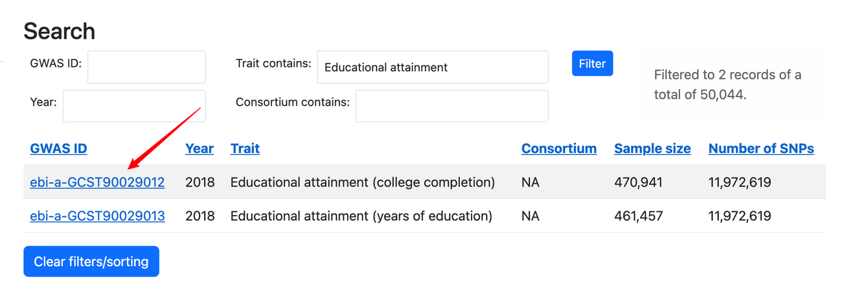868x285 pixels.
Task: Focus the Year filter input box
Action: [134, 106]
